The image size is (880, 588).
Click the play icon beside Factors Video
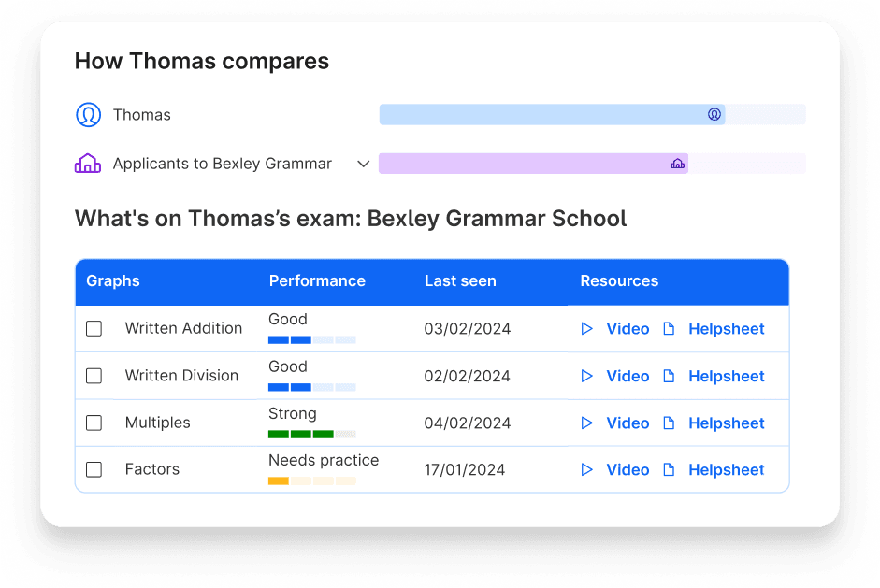click(x=587, y=469)
